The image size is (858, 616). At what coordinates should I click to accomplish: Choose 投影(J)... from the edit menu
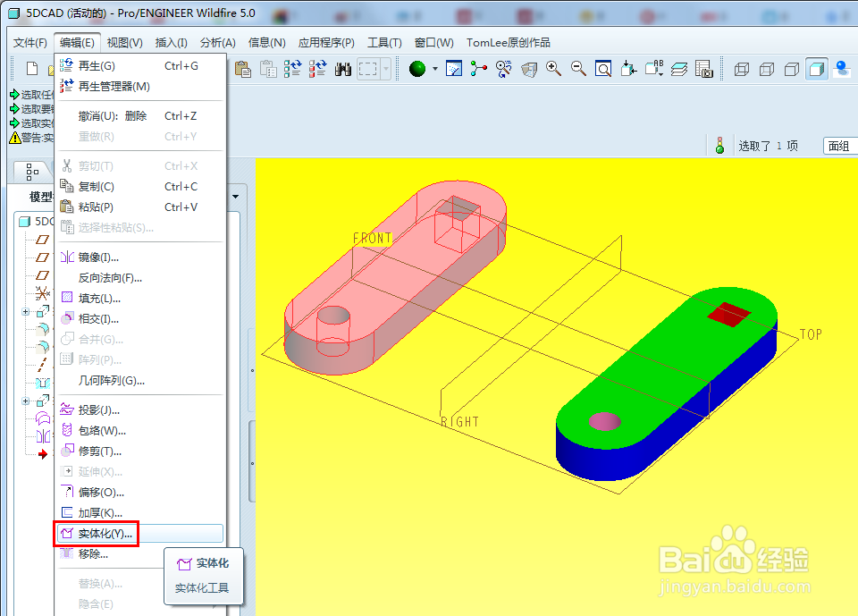click(141, 410)
